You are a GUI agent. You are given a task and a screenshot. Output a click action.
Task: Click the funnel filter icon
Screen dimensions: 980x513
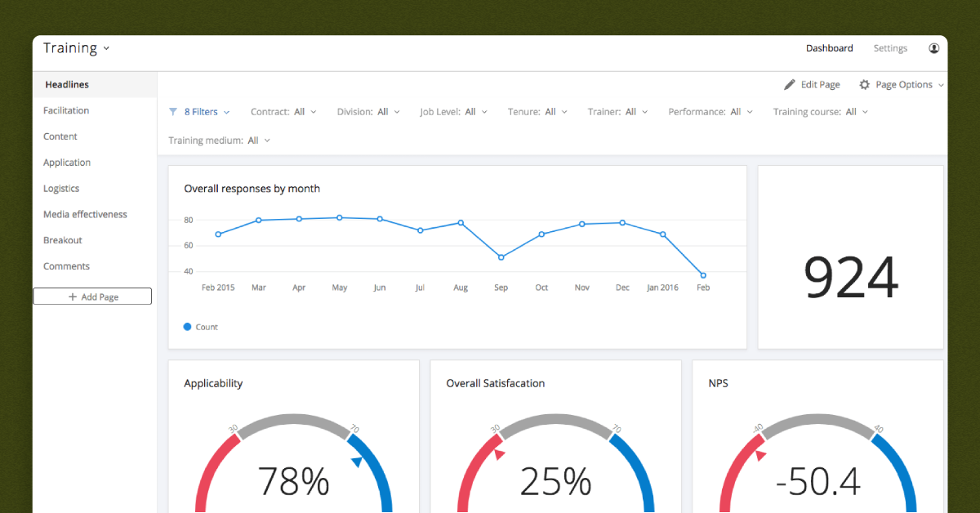[x=173, y=112]
